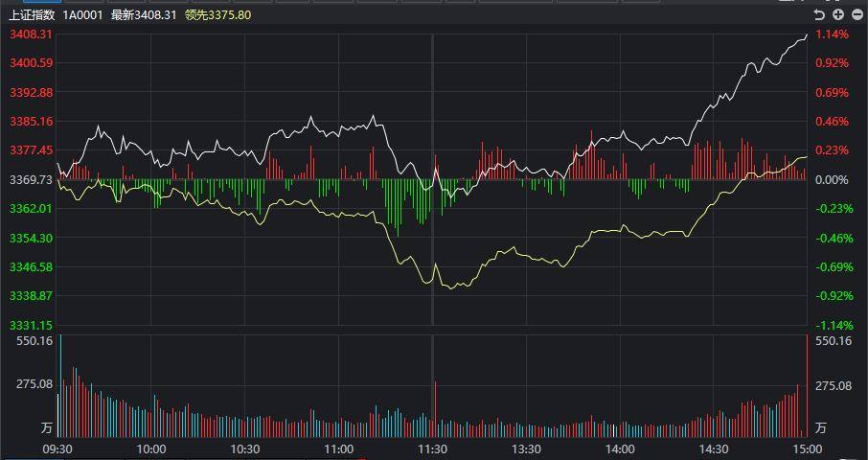This screenshot has height=460, width=868.
Task: Click the 最新3408.31 latest price label
Action: [x=144, y=15]
